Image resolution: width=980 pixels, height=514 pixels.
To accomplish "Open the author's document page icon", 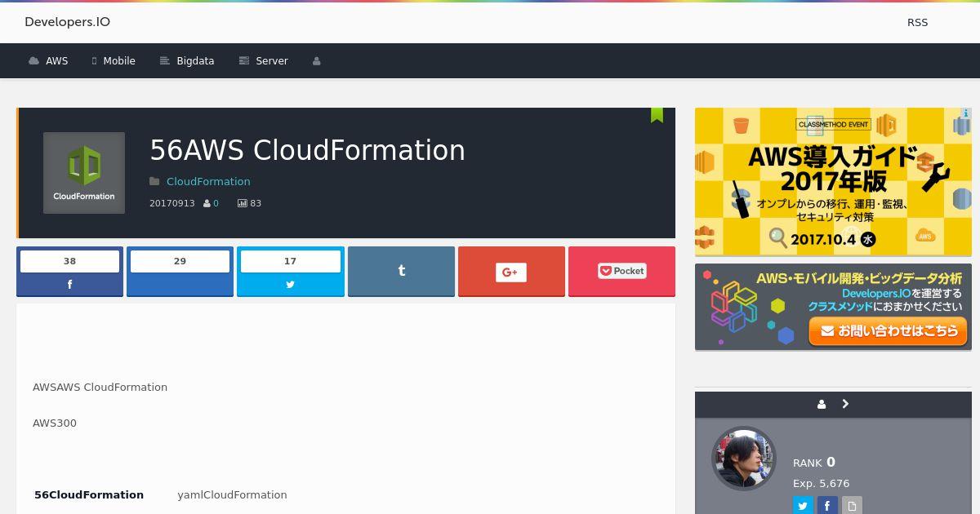I will (x=852, y=506).
